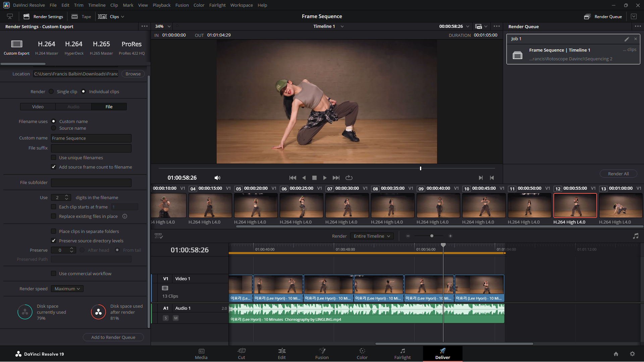The height and width of the screenshot is (362, 644).
Task: Click Add to Render Queue button
Action: coord(113,337)
